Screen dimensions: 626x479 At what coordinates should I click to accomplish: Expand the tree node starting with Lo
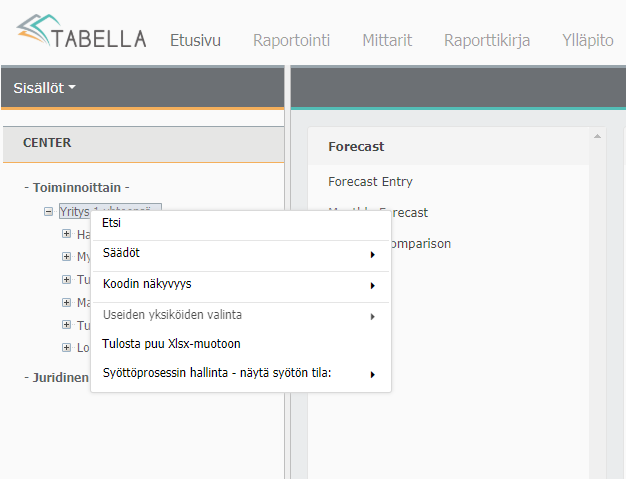coord(66,347)
